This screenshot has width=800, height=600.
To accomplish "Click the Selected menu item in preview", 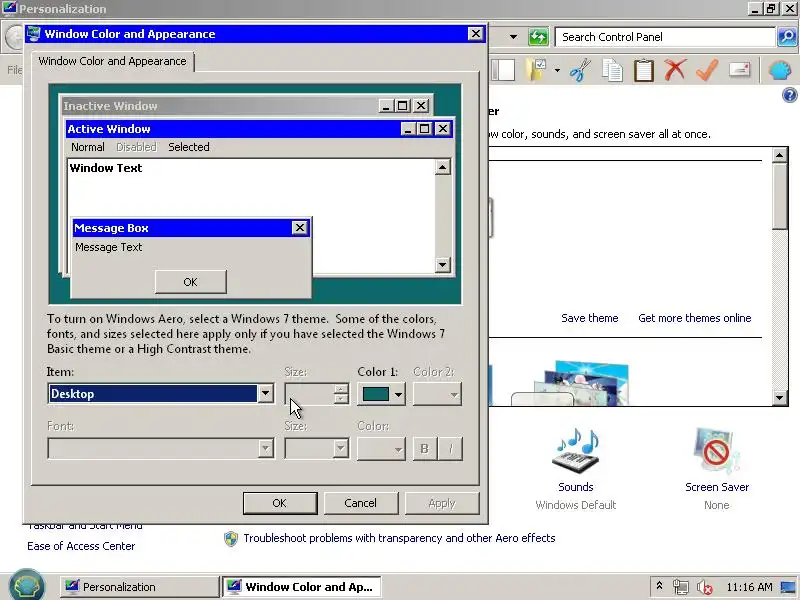I will 189,147.
